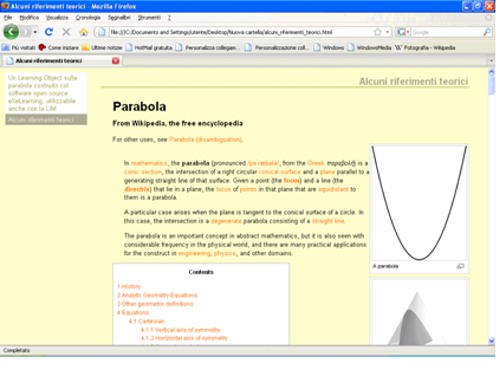Screen dimensions: 500x372
Task: Click the vertical scrollbar thumb
Action: click(491, 85)
